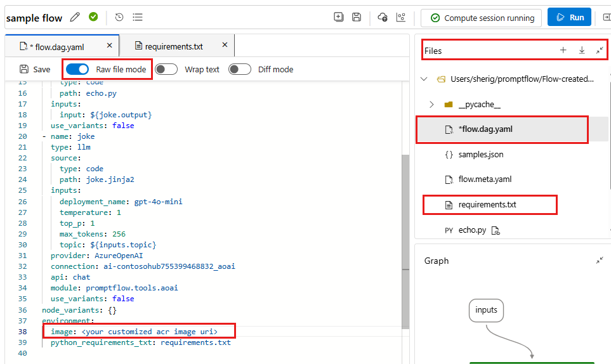Close the flow.dag.yaml tab
Image resolution: width=611 pixels, height=364 pixels.
point(110,46)
